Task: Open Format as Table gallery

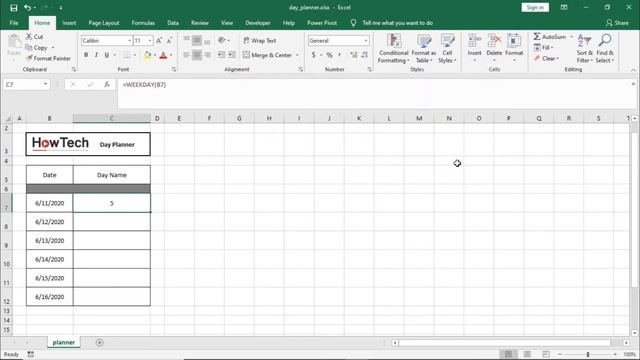Action: 424,49
